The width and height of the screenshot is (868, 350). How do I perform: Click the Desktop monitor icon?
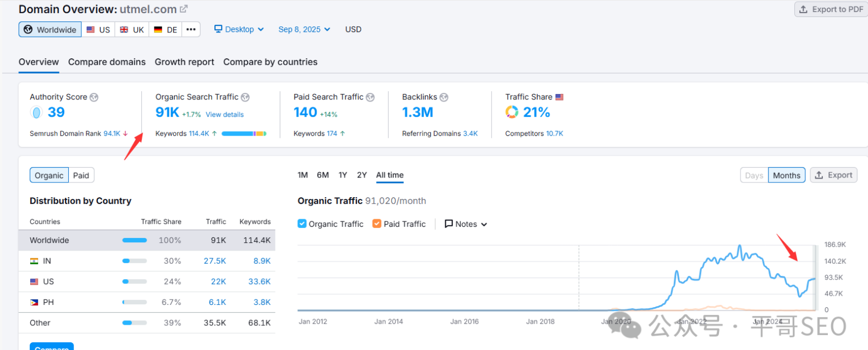(218, 29)
